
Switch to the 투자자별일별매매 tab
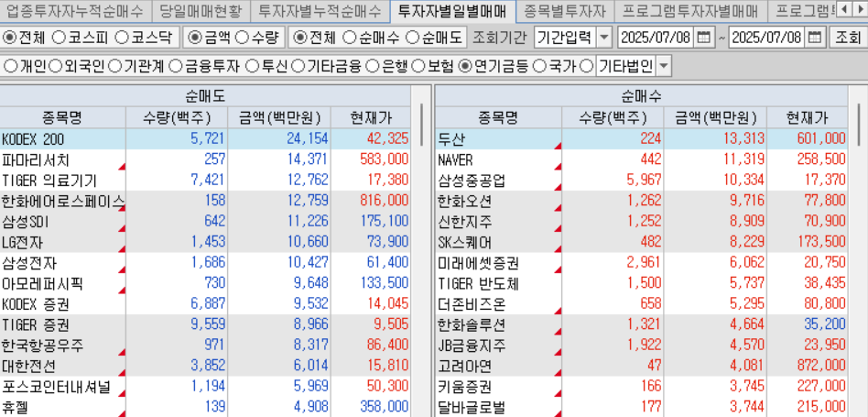coord(452,10)
